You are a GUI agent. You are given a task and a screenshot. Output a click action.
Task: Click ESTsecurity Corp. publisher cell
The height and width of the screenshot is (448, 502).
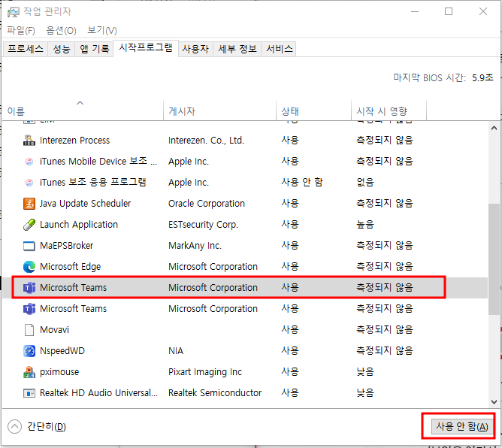[x=204, y=225]
